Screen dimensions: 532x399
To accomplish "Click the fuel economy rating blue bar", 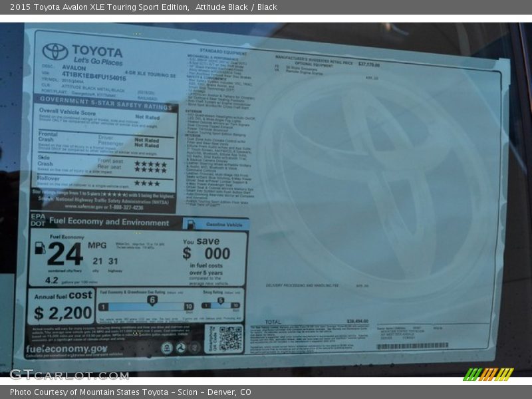I will coord(146,307).
